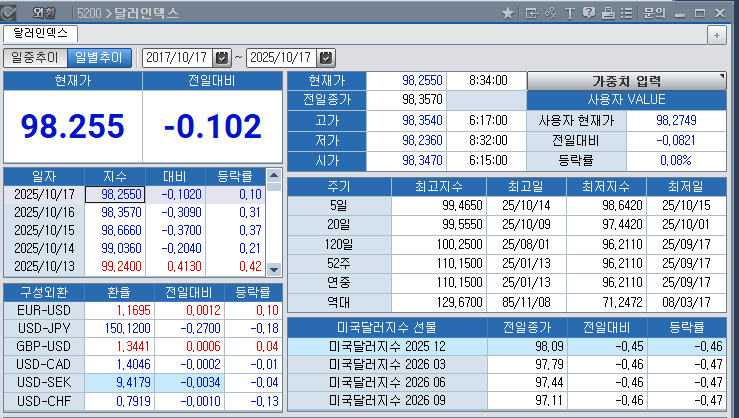Click the start date input field
This screenshot has height=418, width=739.
point(178,57)
